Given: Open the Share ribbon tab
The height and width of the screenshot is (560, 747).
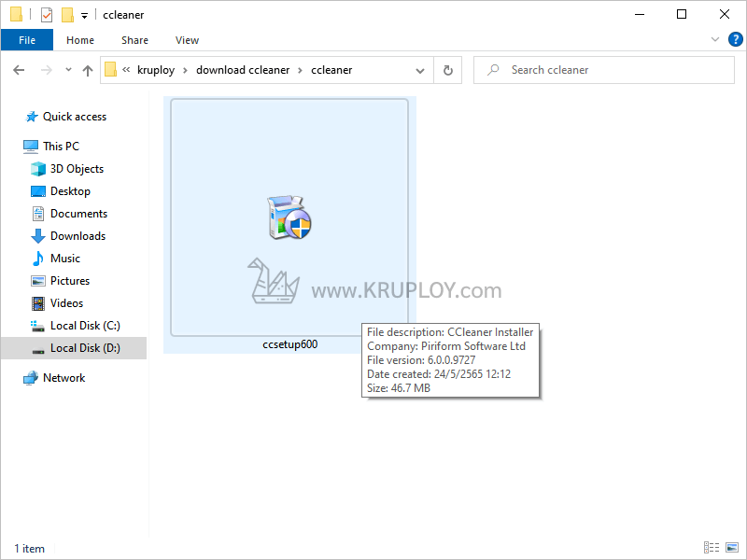Looking at the screenshot, I should pyautogui.click(x=134, y=40).
